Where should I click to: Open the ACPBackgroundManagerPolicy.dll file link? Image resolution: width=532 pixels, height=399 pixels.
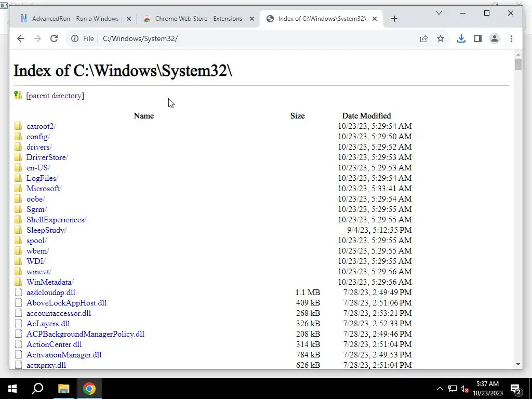pyautogui.click(x=86, y=334)
